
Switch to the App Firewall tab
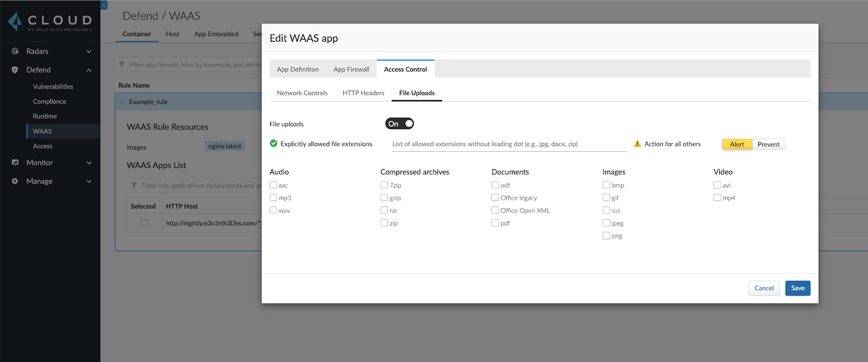pos(351,69)
